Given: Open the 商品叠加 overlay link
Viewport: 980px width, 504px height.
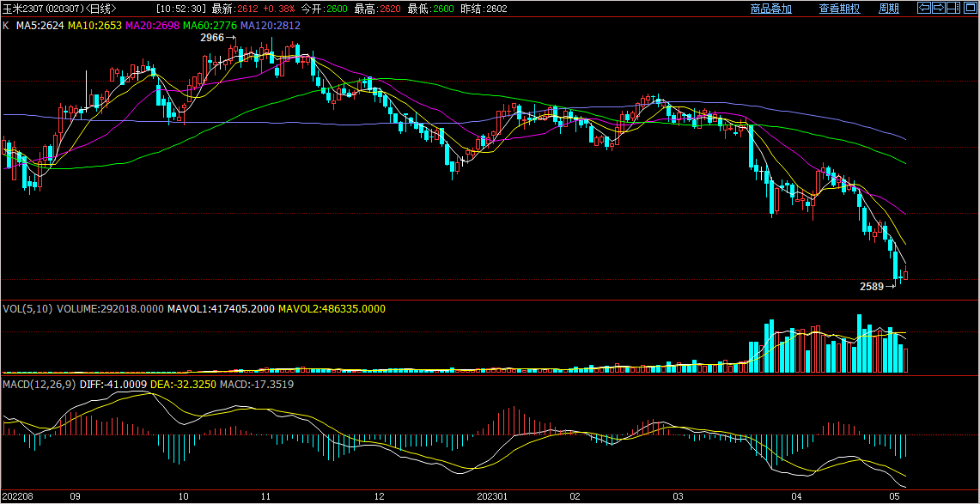Looking at the screenshot, I should pos(770,9).
